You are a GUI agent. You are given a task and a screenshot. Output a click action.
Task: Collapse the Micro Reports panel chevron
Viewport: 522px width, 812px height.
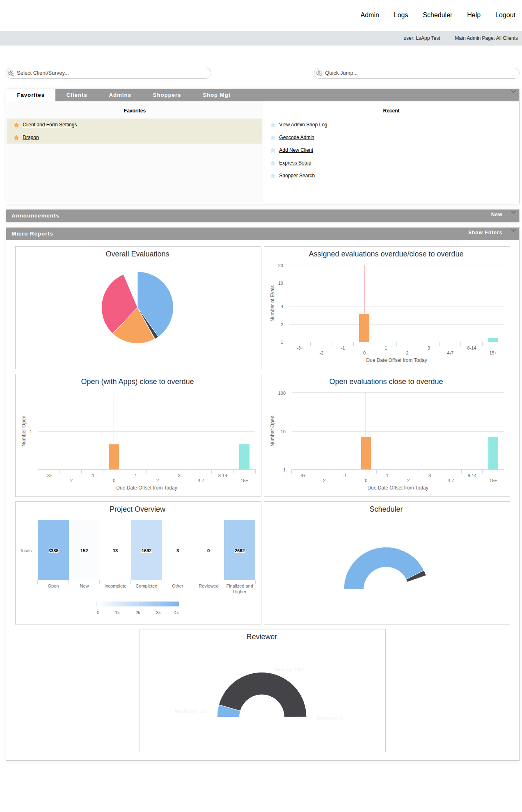pos(513,231)
